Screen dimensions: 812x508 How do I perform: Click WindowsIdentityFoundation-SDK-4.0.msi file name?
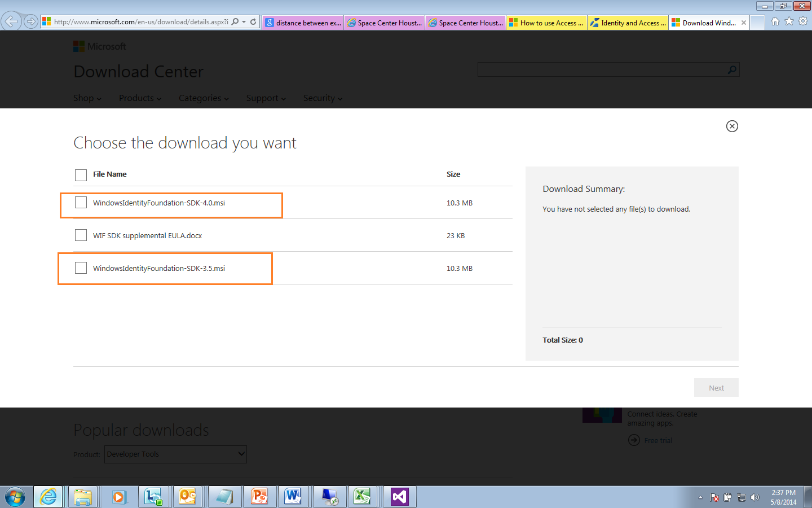[x=159, y=203]
